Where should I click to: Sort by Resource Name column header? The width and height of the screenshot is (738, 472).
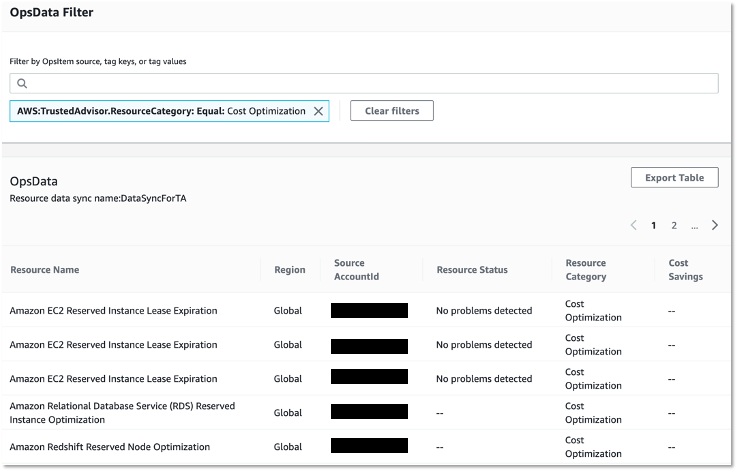[45, 270]
